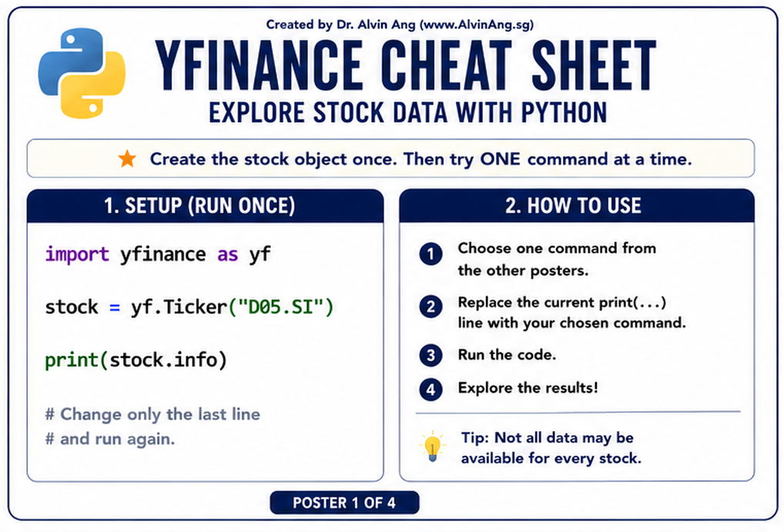Click the 'Not all data may be available' tip

coord(551,448)
